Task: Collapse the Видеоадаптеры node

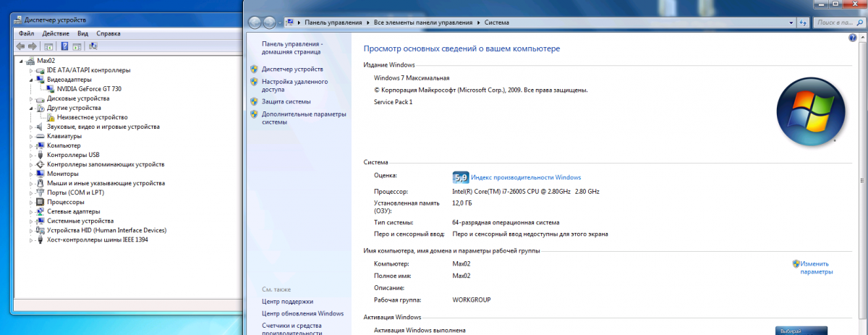Action: (x=31, y=80)
